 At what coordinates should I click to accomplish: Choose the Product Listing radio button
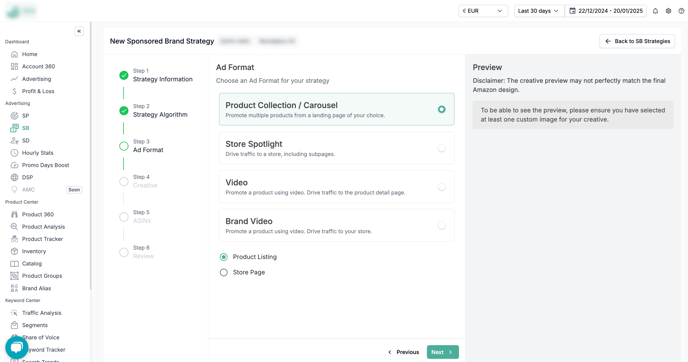(x=224, y=257)
